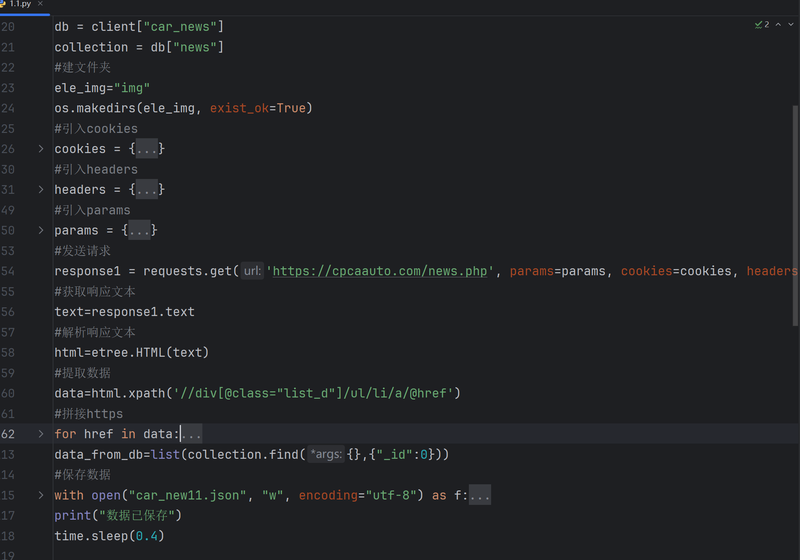Click the cpcaauto.com/news.php URL string

click(x=380, y=271)
